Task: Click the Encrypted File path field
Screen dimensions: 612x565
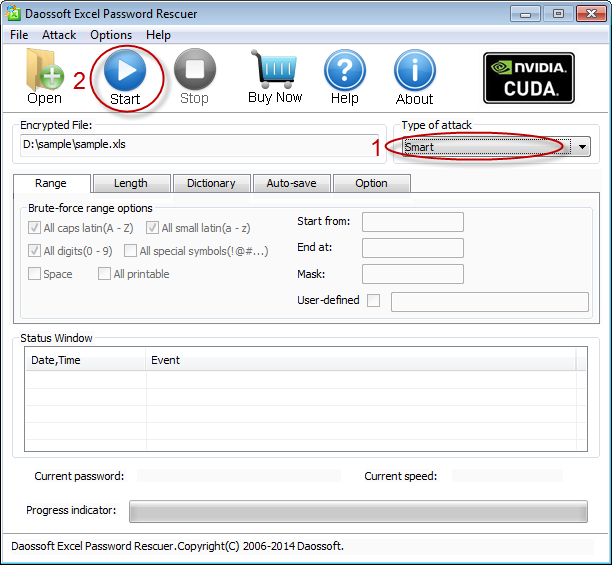Action: pyautogui.click(x=199, y=145)
